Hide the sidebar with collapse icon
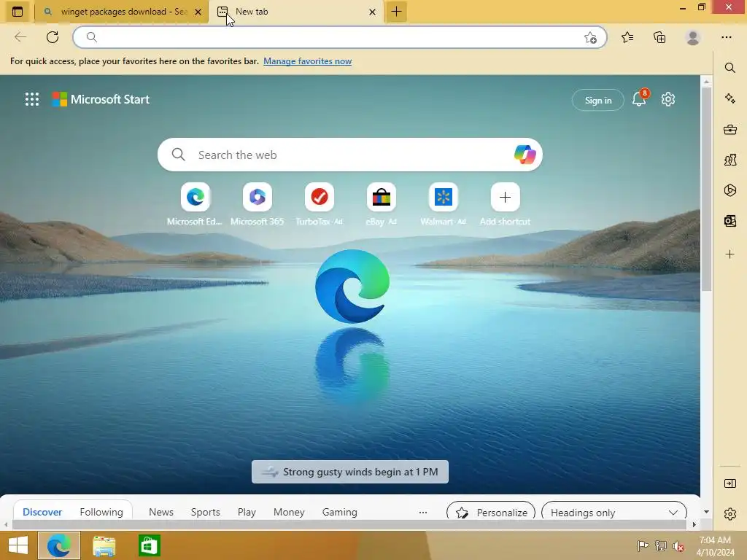Screen dimensions: 747x560 [729, 484]
